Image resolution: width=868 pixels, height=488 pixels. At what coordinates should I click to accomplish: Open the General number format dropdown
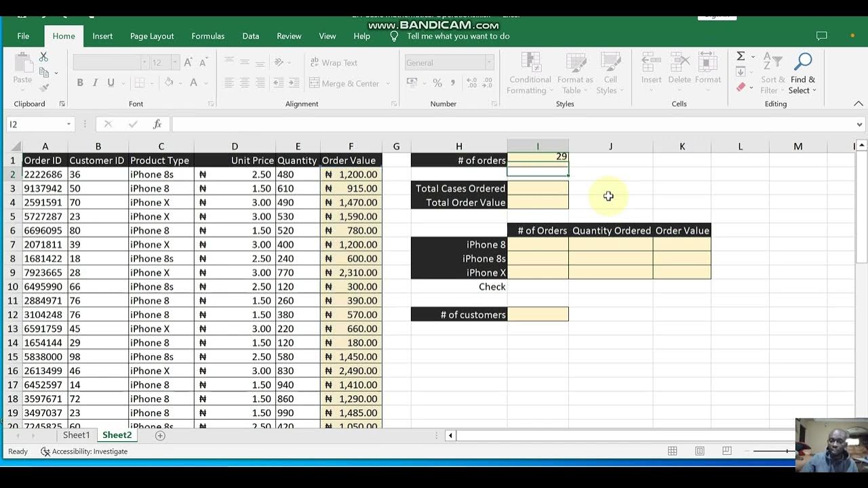pyautogui.click(x=489, y=62)
